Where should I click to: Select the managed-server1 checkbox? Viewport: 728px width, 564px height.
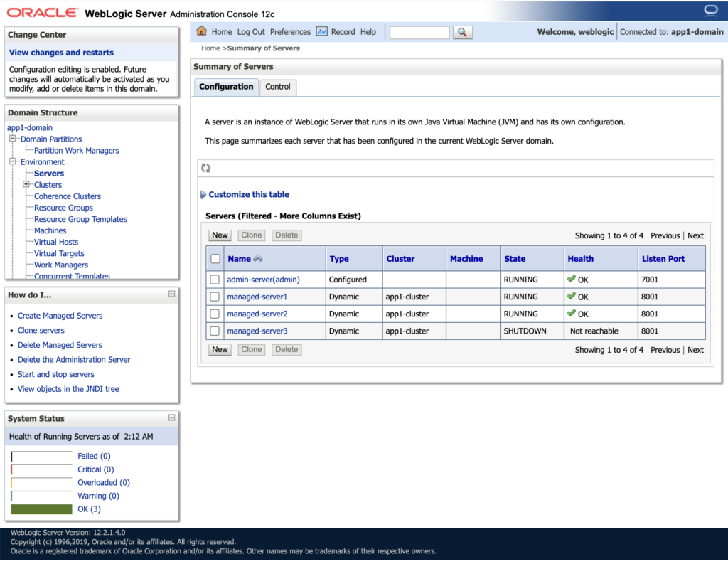[x=215, y=297]
